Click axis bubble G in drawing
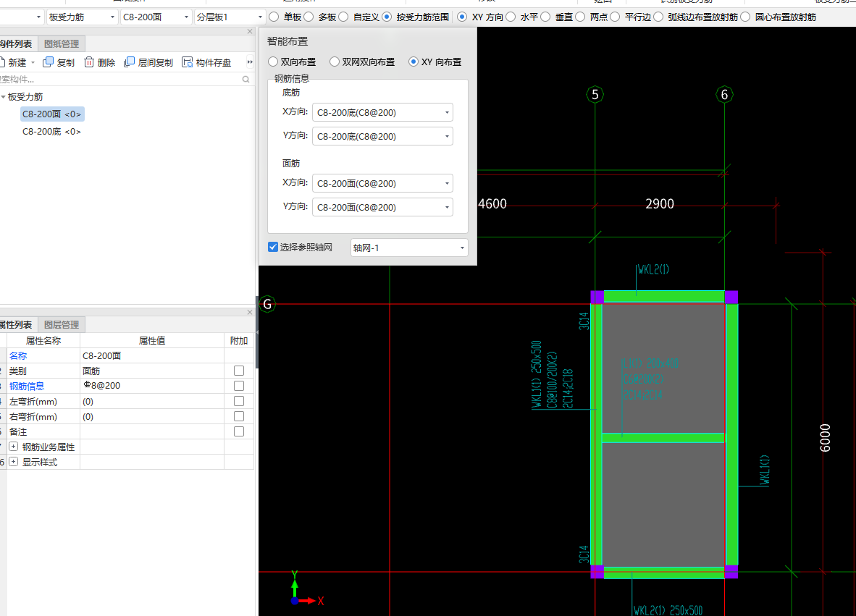The height and width of the screenshot is (616, 856). click(x=267, y=304)
